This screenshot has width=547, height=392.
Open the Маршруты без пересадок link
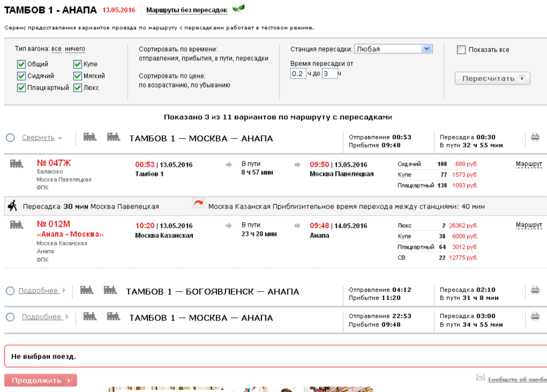pos(186,10)
